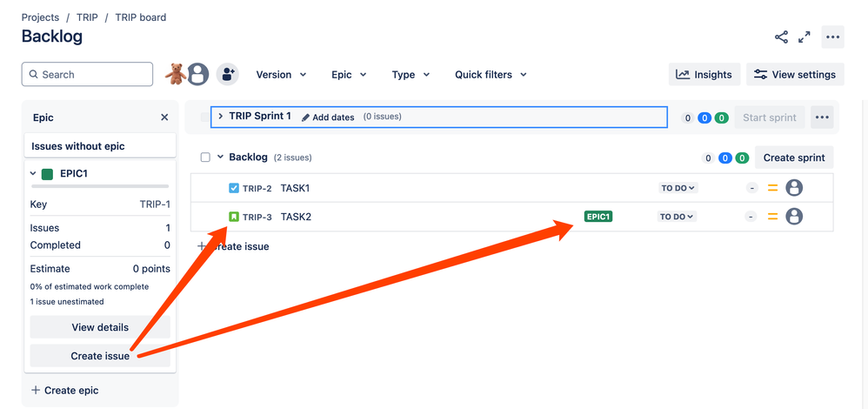
Task: Click medium priority icon on TASK2
Action: 773,216
